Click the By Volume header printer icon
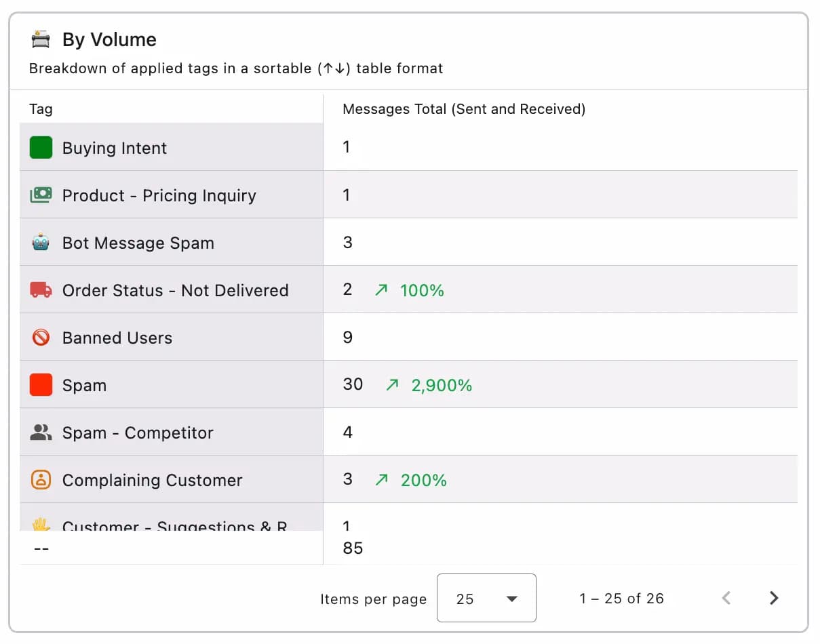Viewport: 820px width, 644px height. (x=41, y=39)
